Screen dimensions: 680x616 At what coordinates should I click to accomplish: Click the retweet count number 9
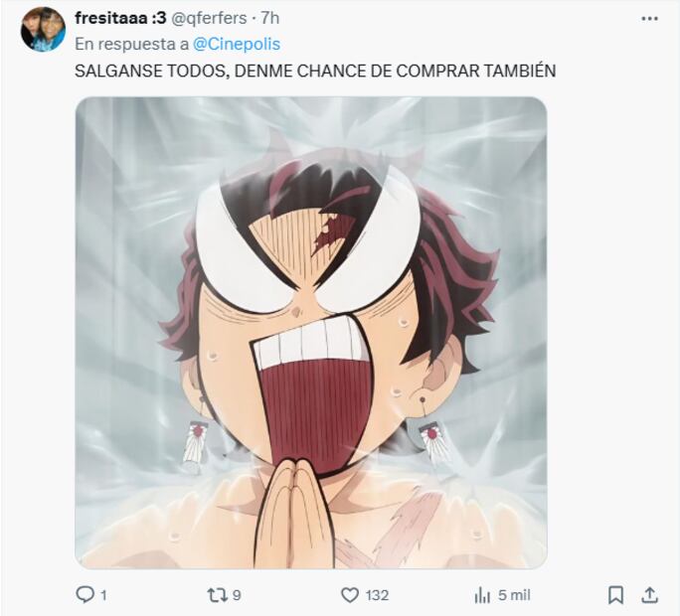point(236,594)
